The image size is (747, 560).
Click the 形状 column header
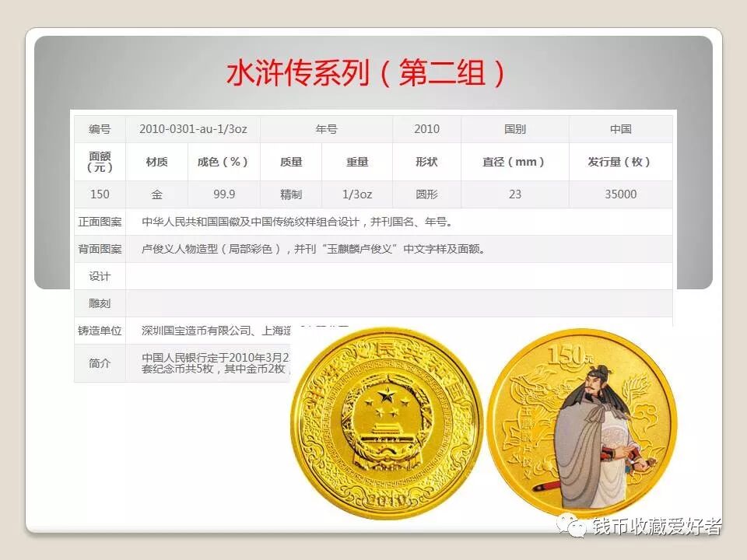click(x=427, y=162)
